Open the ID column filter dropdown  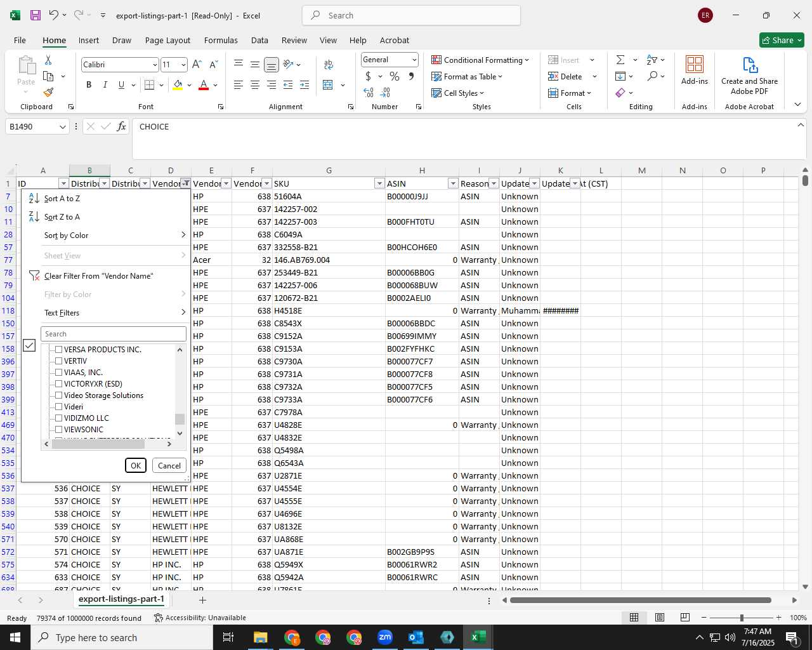coord(63,183)
